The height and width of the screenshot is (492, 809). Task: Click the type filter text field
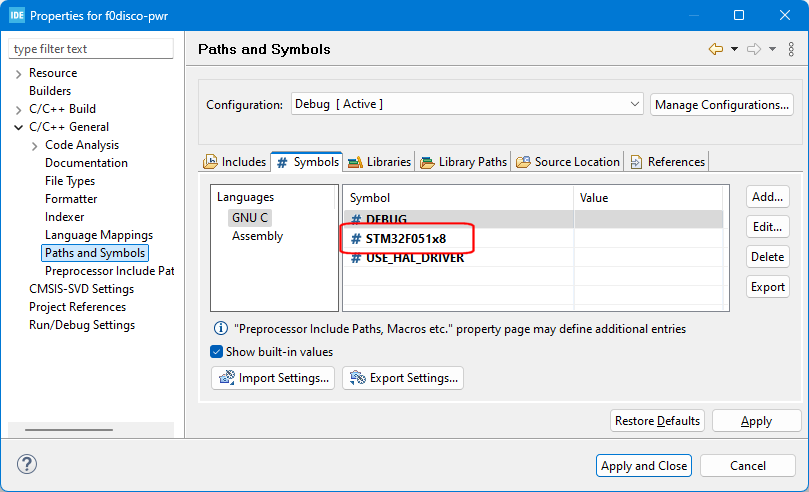pos(91,49)
